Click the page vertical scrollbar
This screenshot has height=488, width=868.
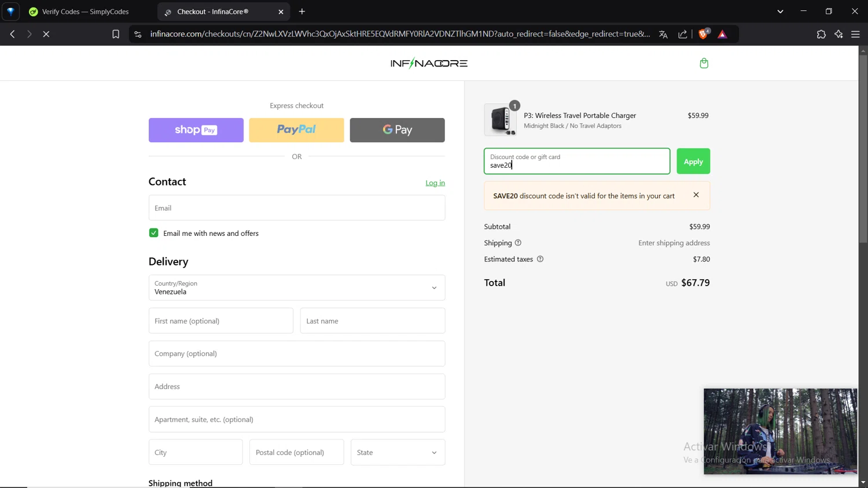(x=863, y=150)
